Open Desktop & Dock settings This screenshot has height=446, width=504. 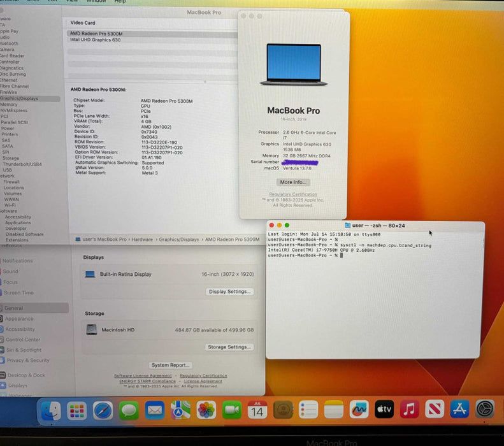(26, 375)
